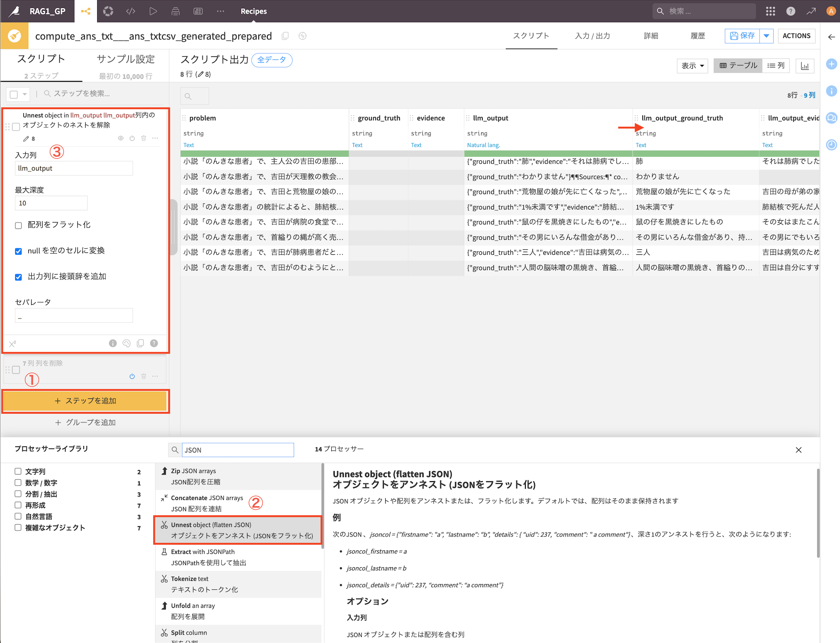
Task: Delete the Unnest object step via trash icon
Action: click(x=144, y=138)
